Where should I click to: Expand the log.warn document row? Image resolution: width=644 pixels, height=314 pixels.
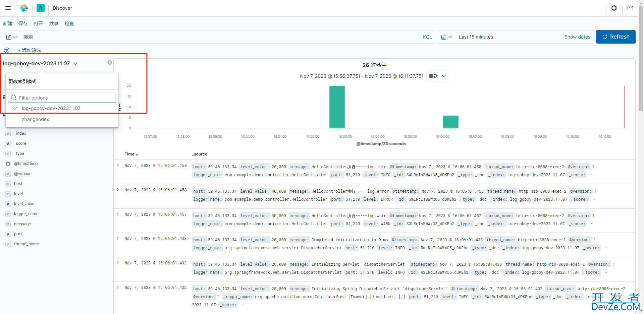[118, 214]
